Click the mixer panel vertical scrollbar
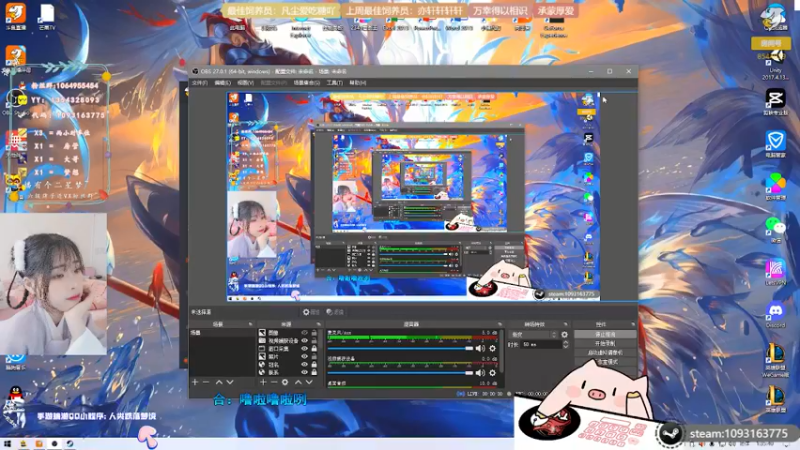Screen dimensions: 800x450 [502, 352]
